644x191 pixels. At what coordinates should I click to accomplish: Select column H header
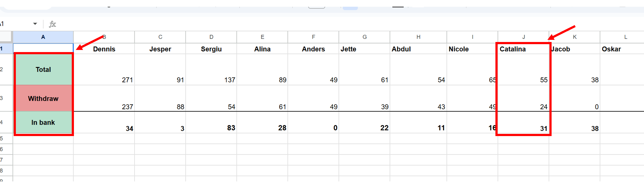click(418, 37)
